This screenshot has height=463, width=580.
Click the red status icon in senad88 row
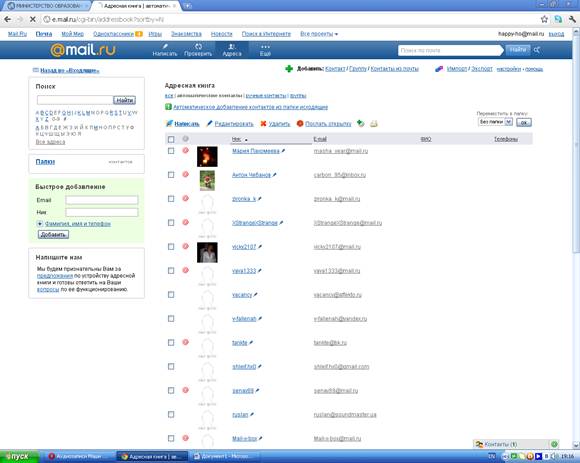186,390
